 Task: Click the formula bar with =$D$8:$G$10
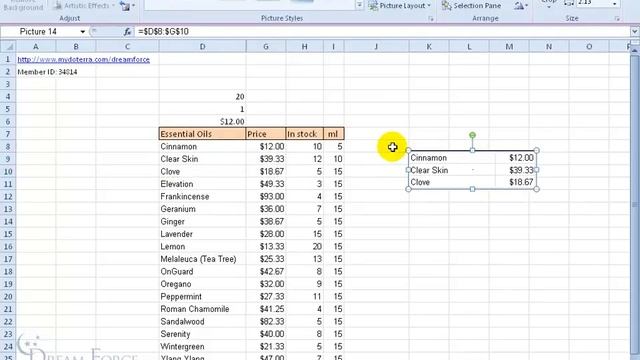(382, 32)
